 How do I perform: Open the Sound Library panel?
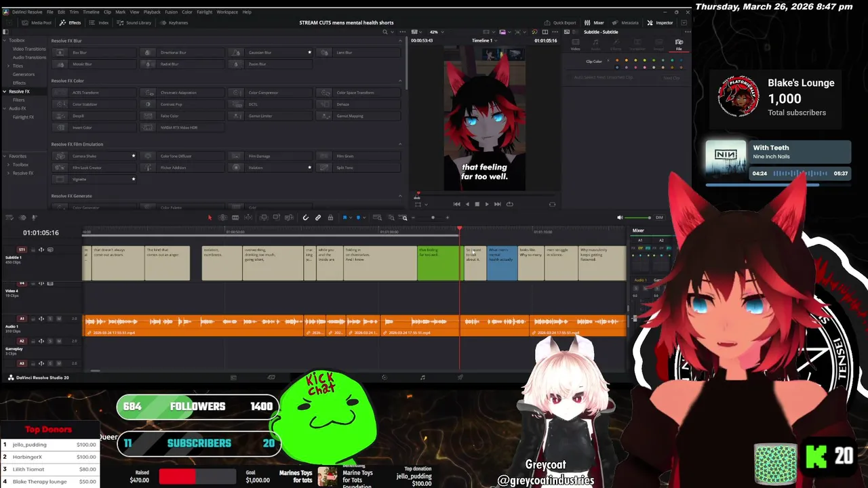point(134,22)
